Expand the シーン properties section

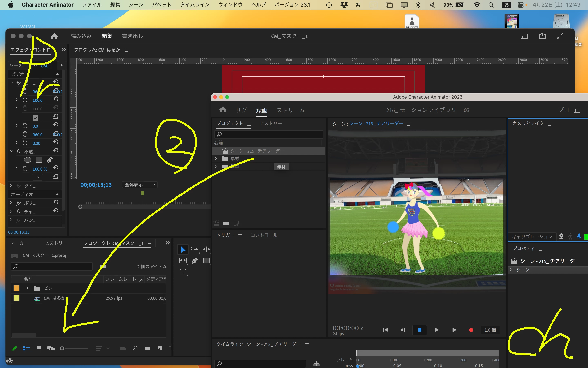click(x=511, y=270)
